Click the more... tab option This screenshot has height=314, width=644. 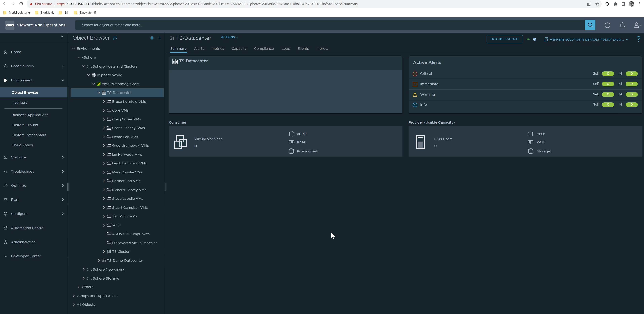coord(322,49)
